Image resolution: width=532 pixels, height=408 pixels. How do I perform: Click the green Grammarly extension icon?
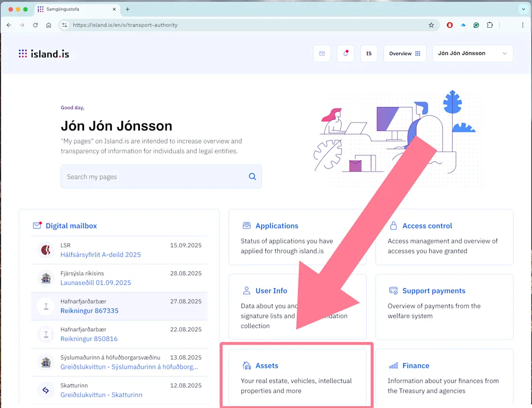point(476,25)
